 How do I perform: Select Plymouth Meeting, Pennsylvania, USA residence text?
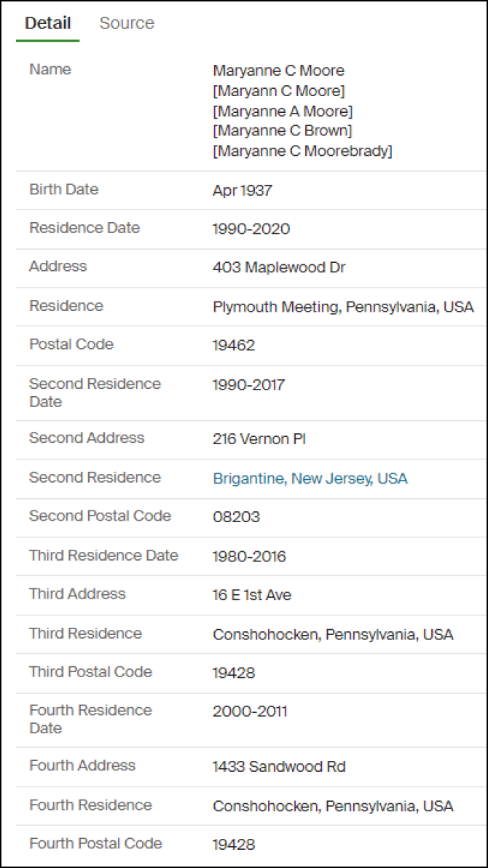pyautogui.click(x=343, y=307)
